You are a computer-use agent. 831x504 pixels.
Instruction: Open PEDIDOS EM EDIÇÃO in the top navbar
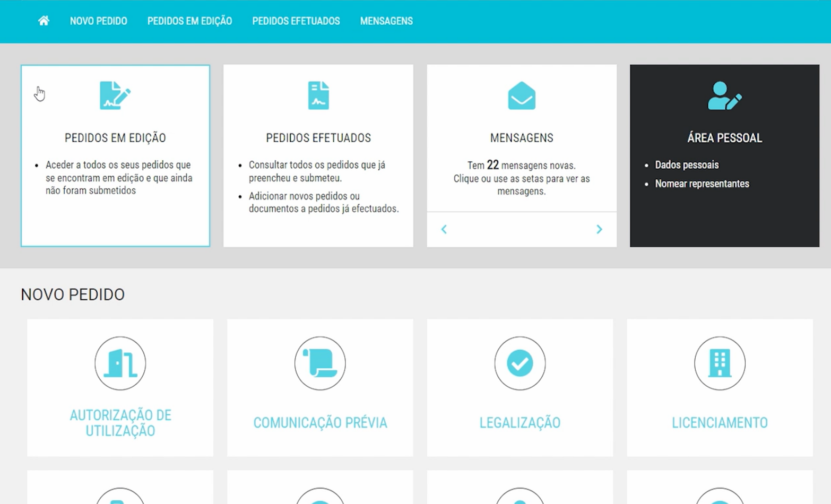pyautogui.click(x=189, y=21)
